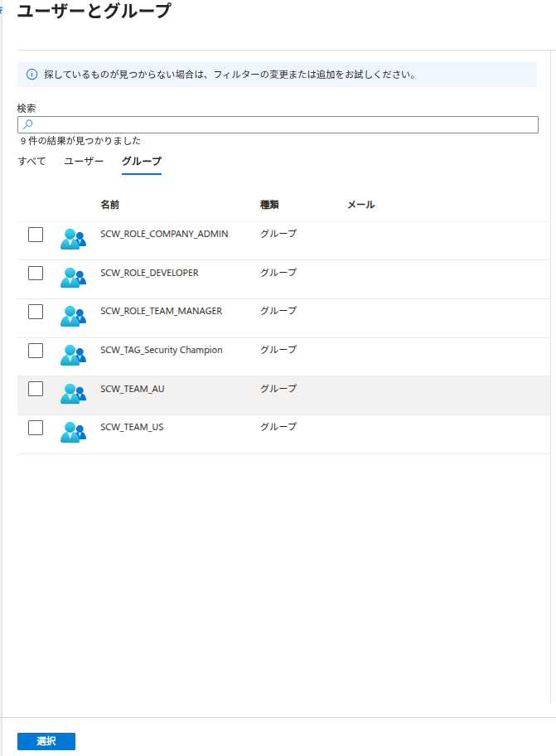Toggle the SCW_TAG_Security Champion checkbox
This screenshot has width=556, height=756.
point(36,351)
